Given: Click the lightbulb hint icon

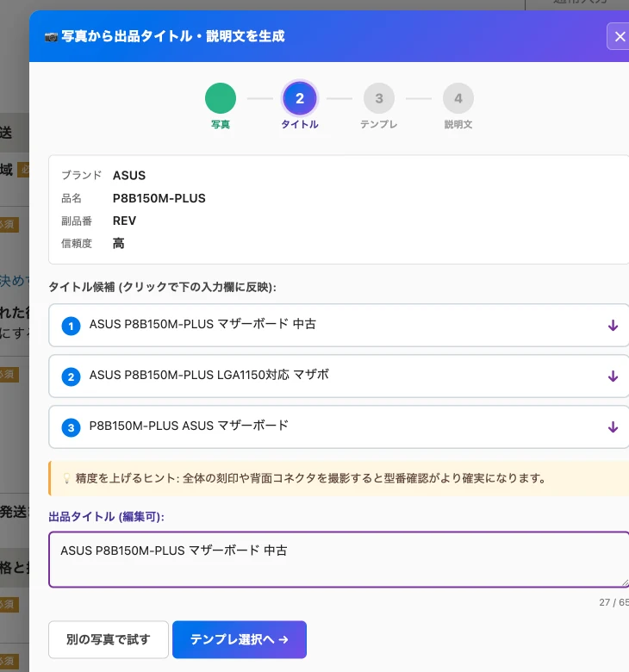Looking at the screenshot, I should point(66,478).
